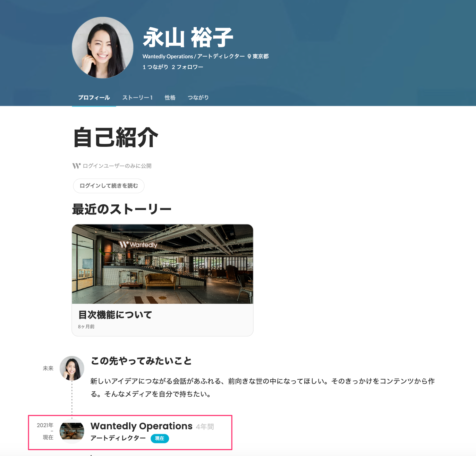
Task: Open Wantedly Operations company link in timeline
Action: point(142,426)
